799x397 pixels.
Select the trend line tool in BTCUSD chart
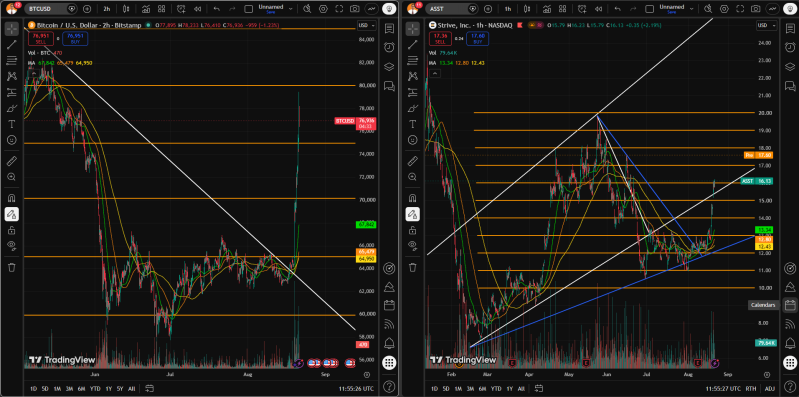point(11,44)
